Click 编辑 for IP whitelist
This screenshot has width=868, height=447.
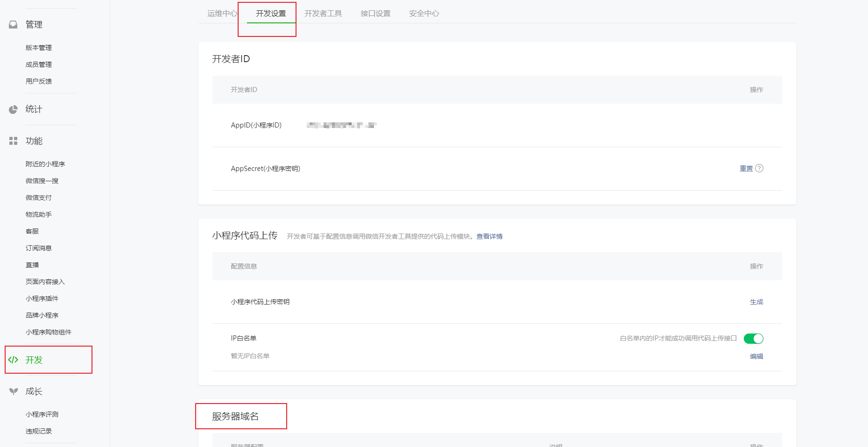coord(756,356)
